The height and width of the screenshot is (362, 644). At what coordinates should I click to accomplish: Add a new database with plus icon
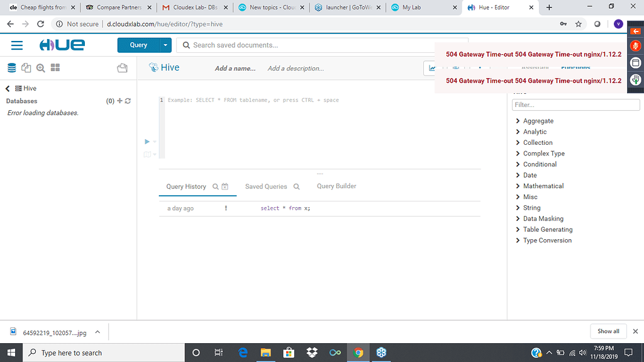pyautogui.click(x=120, y=101)
